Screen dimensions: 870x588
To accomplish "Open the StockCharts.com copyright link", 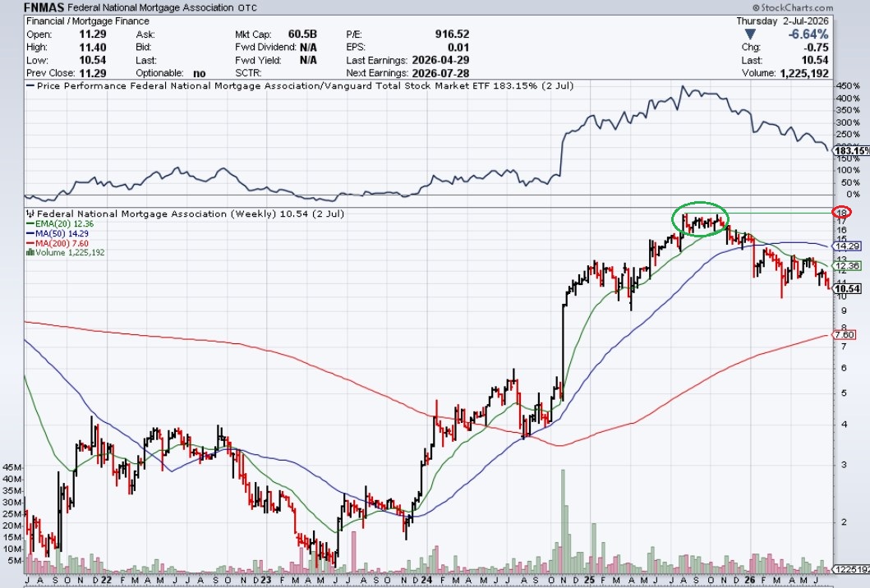I will (x=793, y=7).
